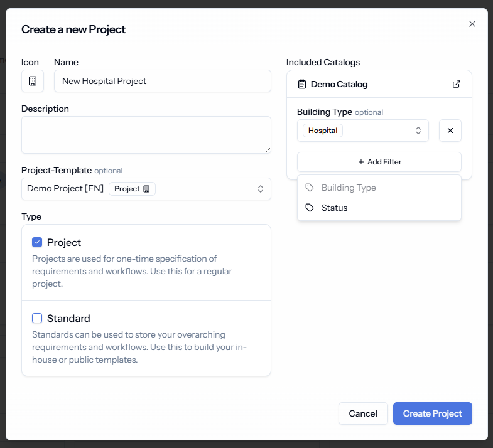493x448 pixels.
Task: Uncheck the Project type checkbox
Action: click(37, 242)
